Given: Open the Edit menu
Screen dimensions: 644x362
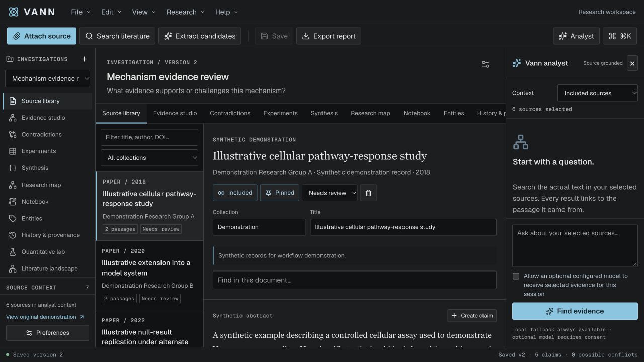Looking at the screenshot, I should (111, 12).
